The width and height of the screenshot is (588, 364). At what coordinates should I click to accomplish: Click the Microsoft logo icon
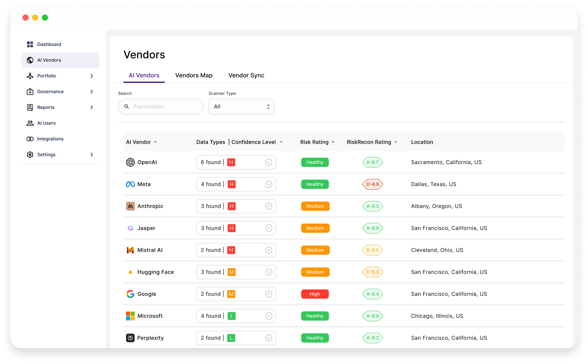[x=130, y=316]
